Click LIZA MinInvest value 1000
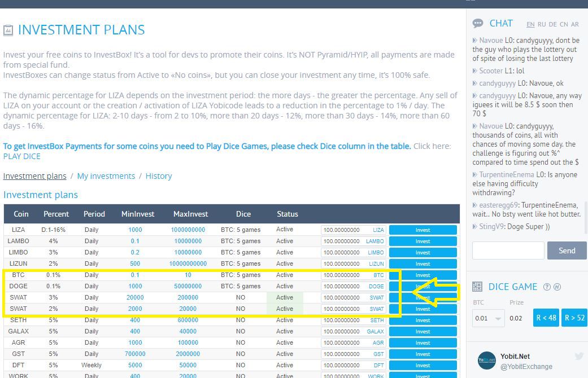This screenshot has height=378, width=588. (135, 230)
